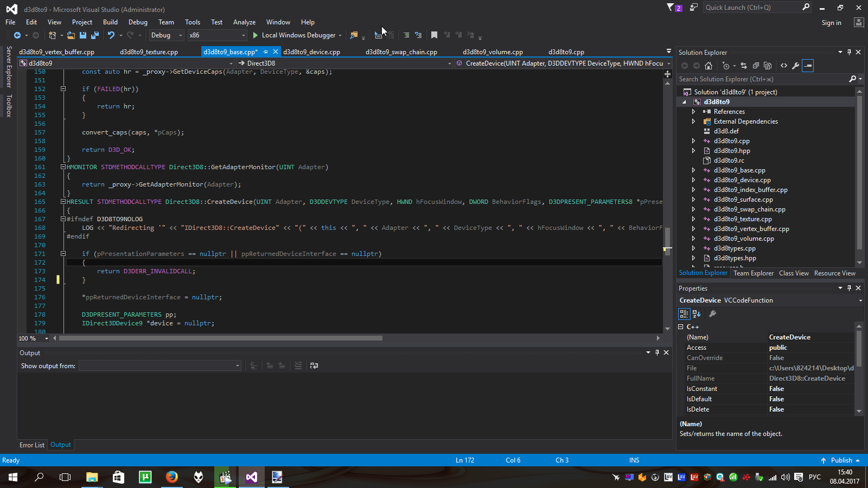Screen dimensions: 868x488
Task: Click the Save All toolbar icon
Action: [x=95, y=35]
